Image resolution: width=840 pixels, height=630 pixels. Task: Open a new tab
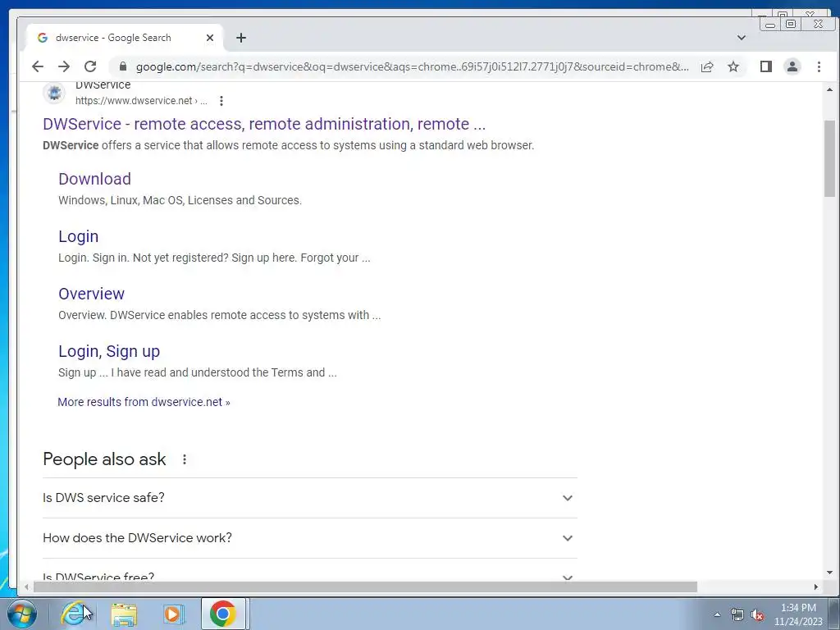coord(241,38)
